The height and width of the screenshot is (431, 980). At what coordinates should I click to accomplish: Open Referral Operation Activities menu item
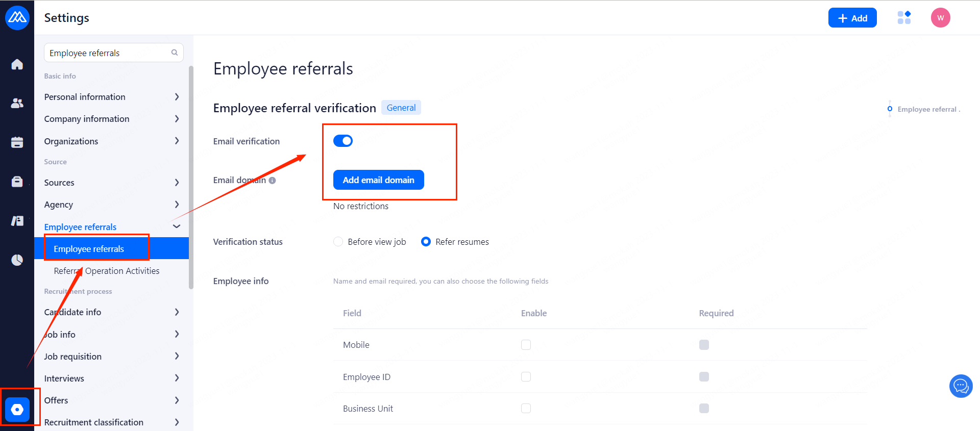[107, 271]
